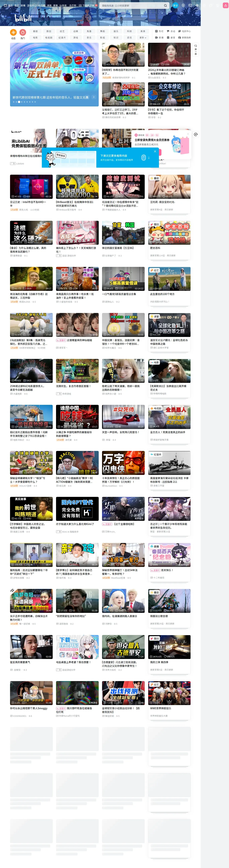The width and height of the screenshot is (229, 868).
Task: Open the 公交车悖论 video thumbnail
Action: click(169, 94)
